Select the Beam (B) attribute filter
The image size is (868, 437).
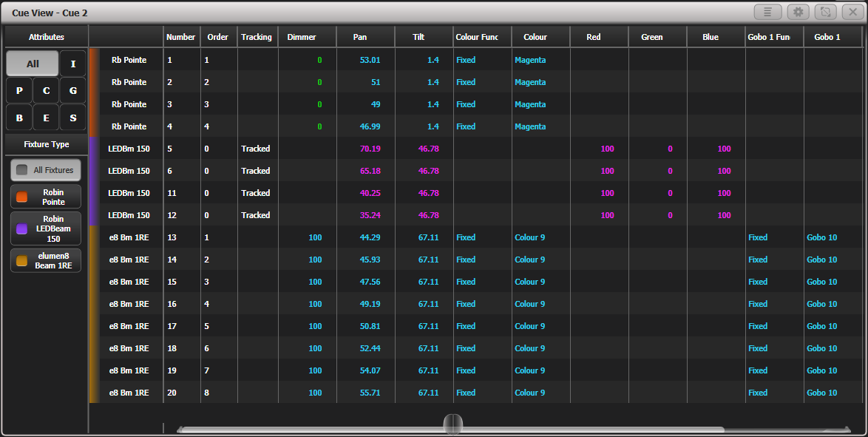[x=19, y=118]
